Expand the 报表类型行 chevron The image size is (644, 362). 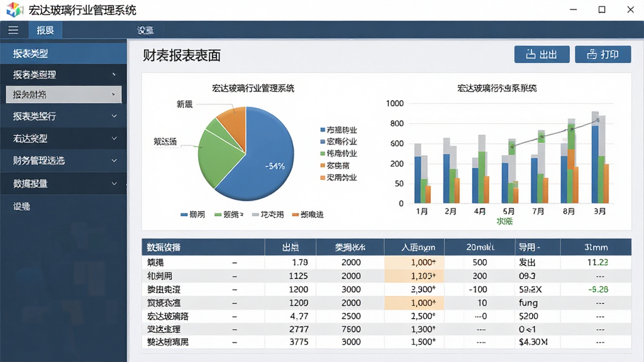coord(114,116)
